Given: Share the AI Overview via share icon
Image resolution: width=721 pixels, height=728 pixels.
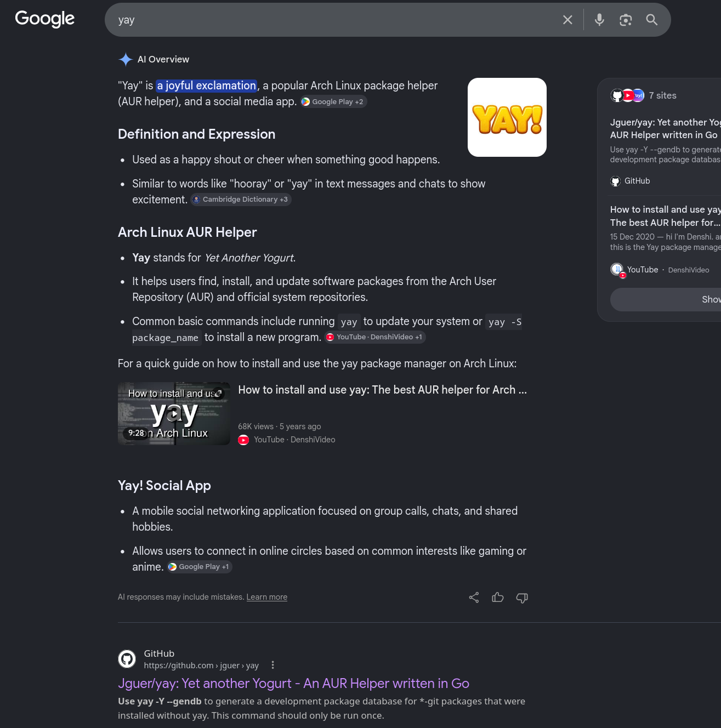Looking at the screenshot, I should pyautogui.click(x=474, y=598).
